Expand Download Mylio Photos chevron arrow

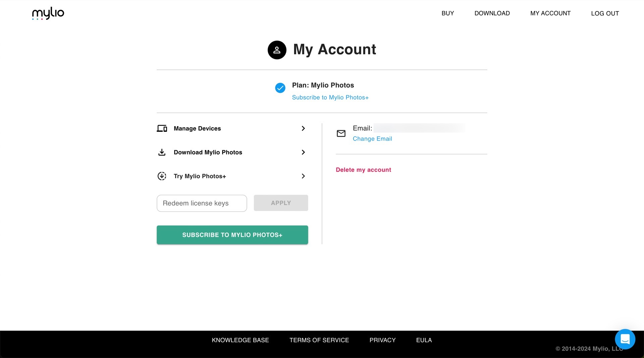point(303,152)
